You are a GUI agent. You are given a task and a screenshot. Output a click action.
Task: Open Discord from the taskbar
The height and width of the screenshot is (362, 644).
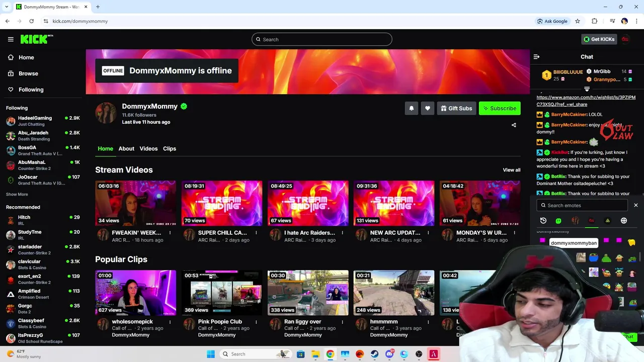(x=389, y=354)
